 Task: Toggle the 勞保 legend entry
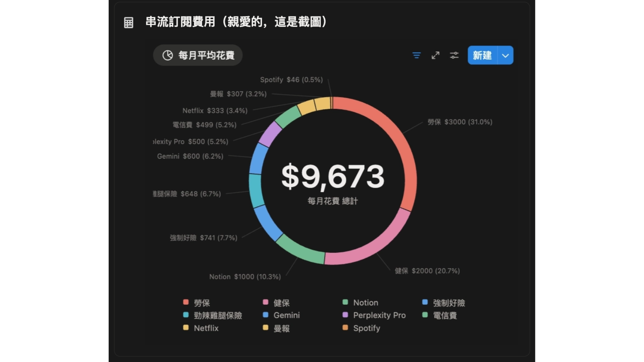(202, 303)
